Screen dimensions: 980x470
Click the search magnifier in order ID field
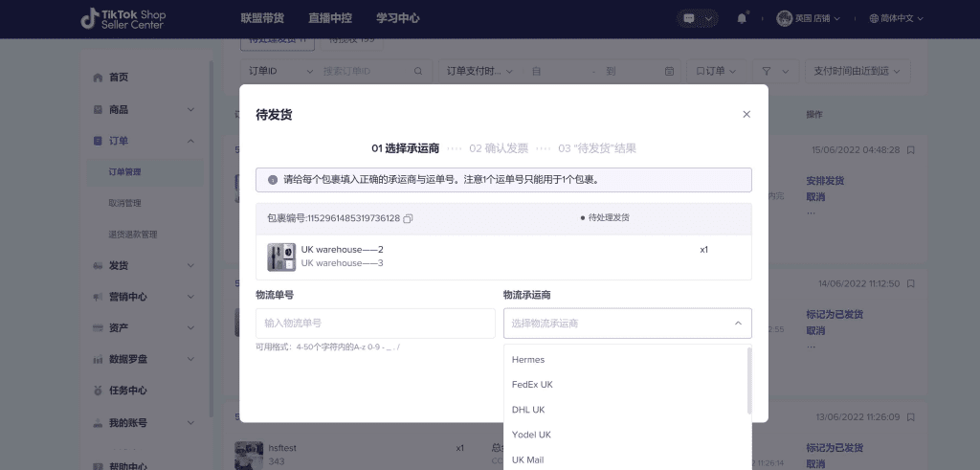(x=418, y=71)
